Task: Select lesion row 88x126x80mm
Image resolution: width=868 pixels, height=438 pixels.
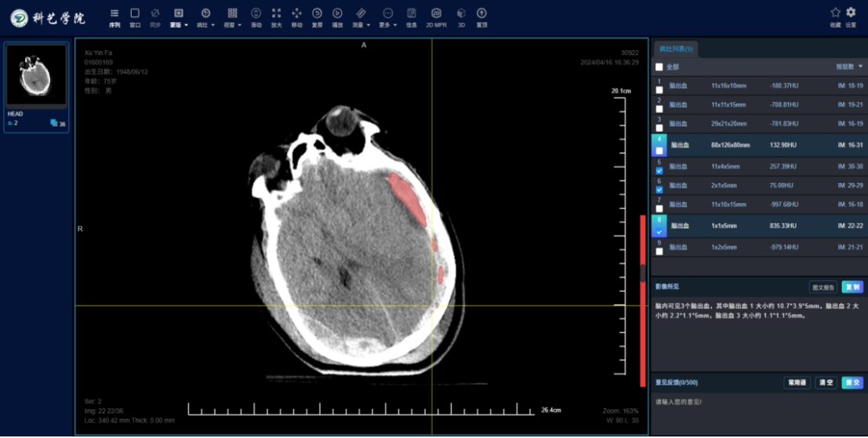Action: [x=730, y=145]
